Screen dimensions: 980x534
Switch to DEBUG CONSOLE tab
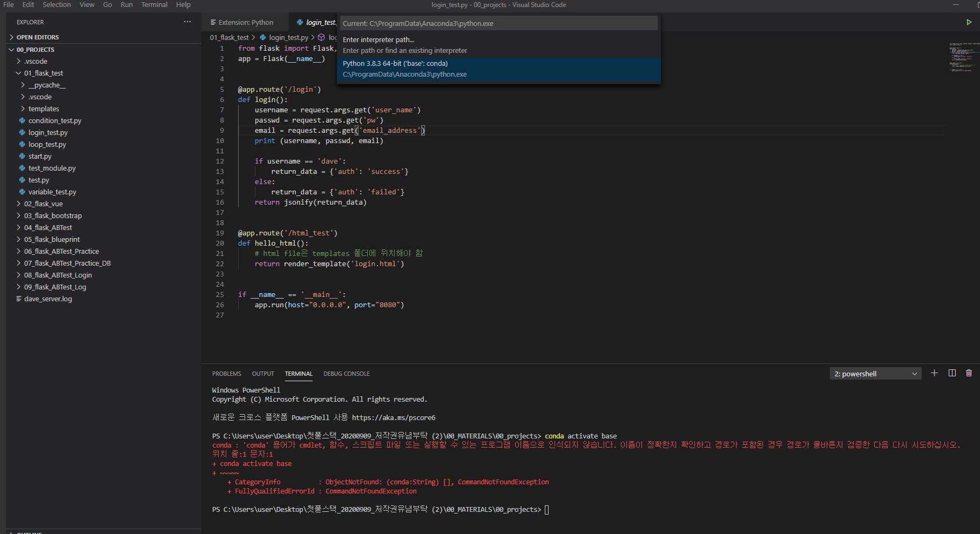pyautogui.click(x=346, y=374)
